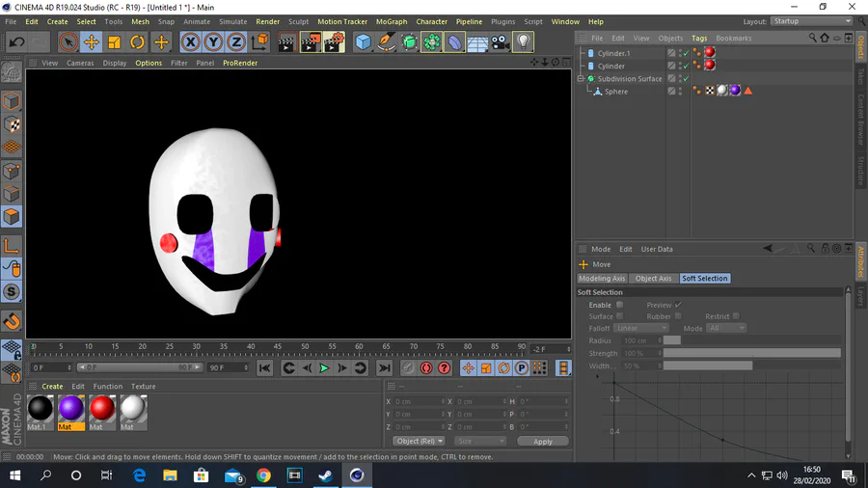Add a Camera object
Image resolution: width=868 pixels, height=488 pixels.
(x=500, y=42)
